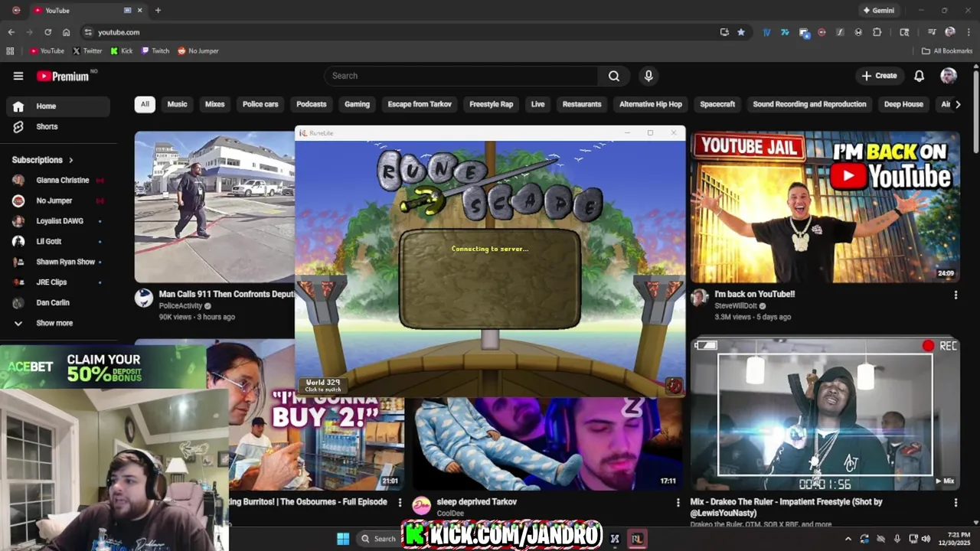Open Dan Carlin subscription channel
Screen dimensions: 980x551
pyautogui.click(x=58, y=302)
